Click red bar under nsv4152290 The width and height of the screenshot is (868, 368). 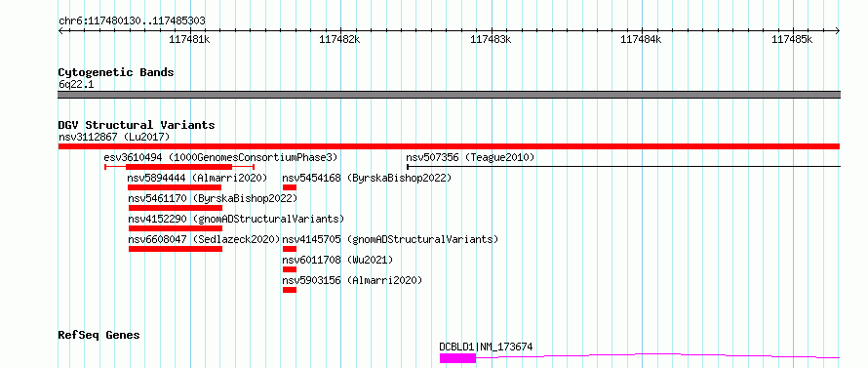(x=175, y=228)
